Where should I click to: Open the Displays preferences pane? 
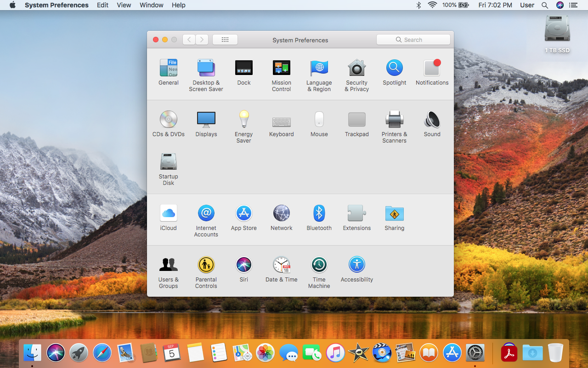coord(206,124)
